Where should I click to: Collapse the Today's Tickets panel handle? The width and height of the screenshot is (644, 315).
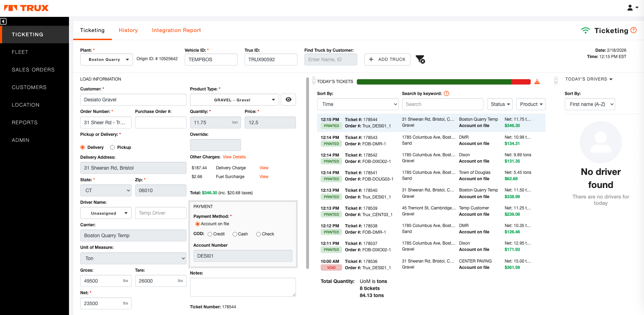coord(314,81)
